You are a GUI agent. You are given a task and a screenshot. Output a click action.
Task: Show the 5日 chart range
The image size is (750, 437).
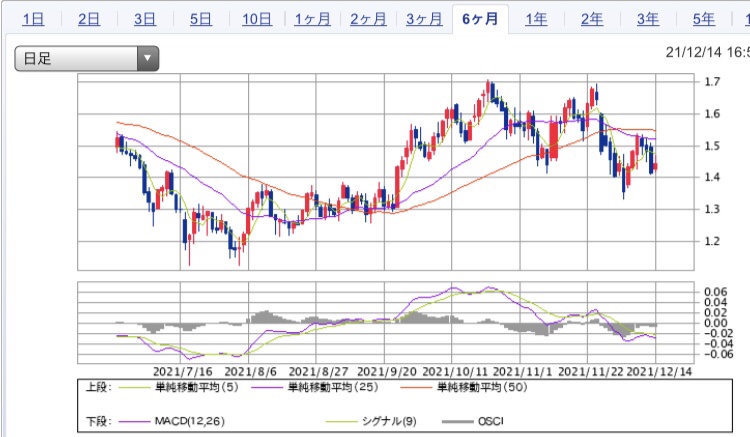coord(200,18)
